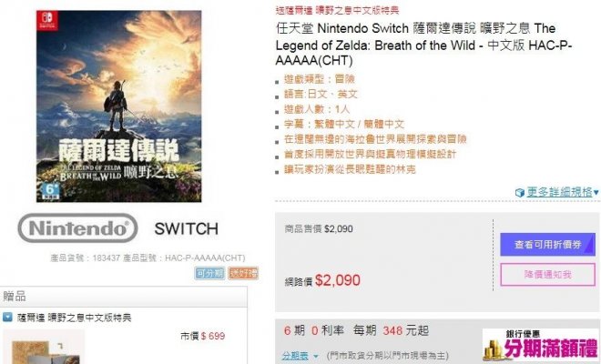Click the Nintendo brand logo
This screenshot has height=364, width=601.
point(77,228)
